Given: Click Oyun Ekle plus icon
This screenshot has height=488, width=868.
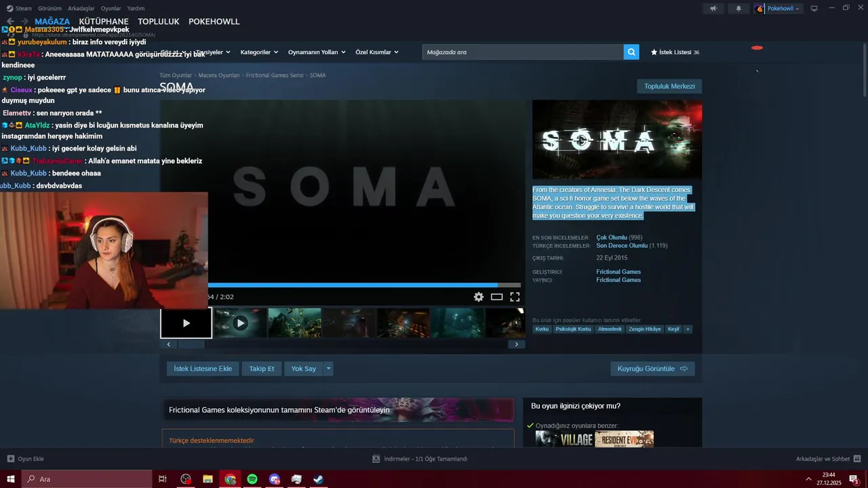Looking at the screenshot, I should coord(10,459).
